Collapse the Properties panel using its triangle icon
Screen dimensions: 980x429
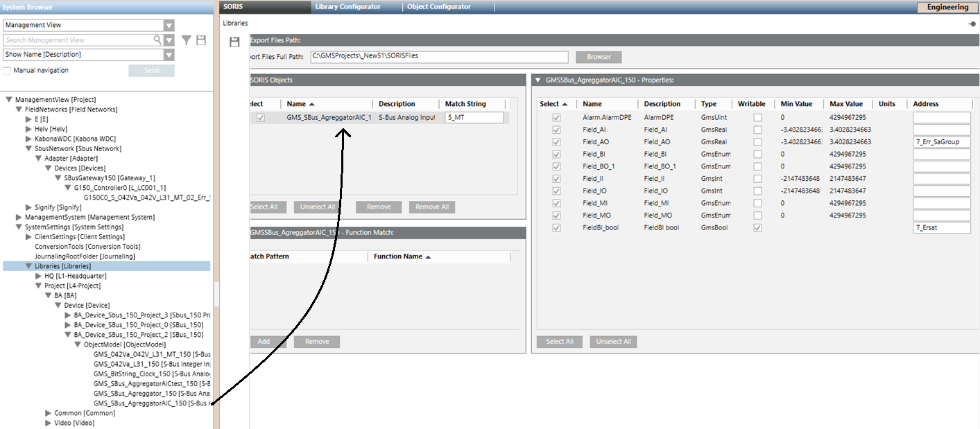538,80
